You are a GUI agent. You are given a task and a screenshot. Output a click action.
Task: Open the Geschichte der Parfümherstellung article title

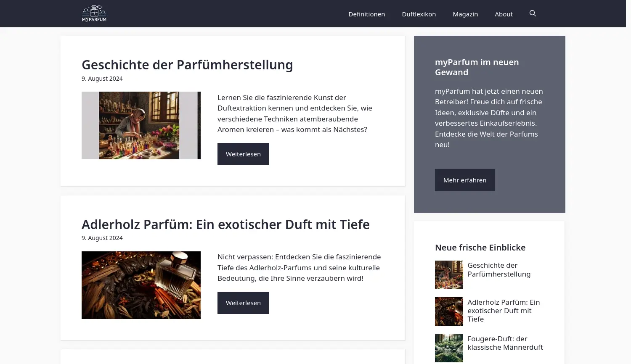[x=187, y=65]
